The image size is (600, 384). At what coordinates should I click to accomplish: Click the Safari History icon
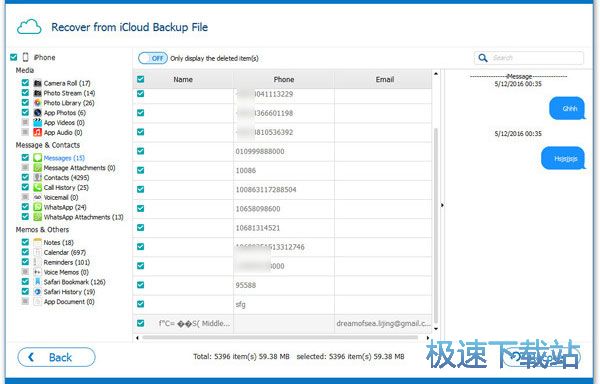point(38,292)
